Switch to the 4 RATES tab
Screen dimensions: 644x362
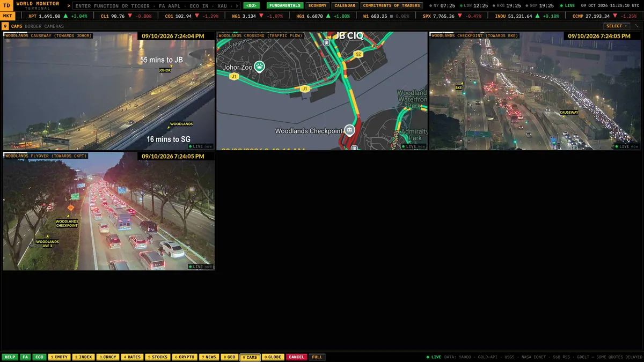tap(132, 357)
